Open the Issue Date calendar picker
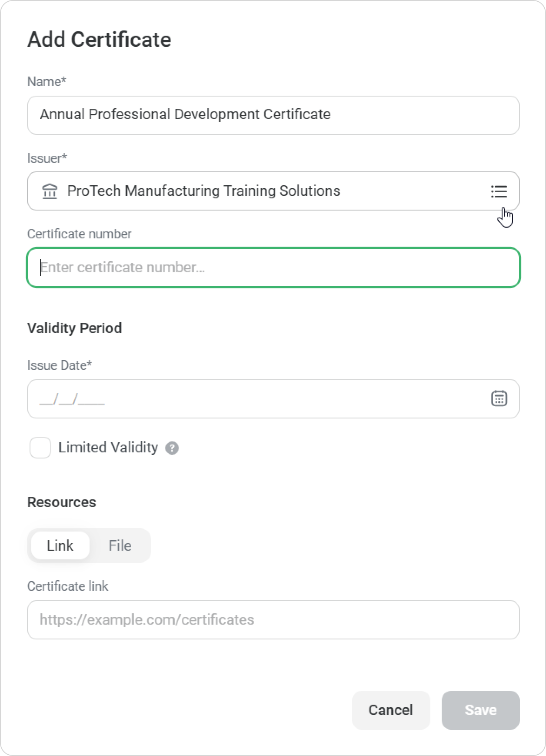 [x=499, y=398]
